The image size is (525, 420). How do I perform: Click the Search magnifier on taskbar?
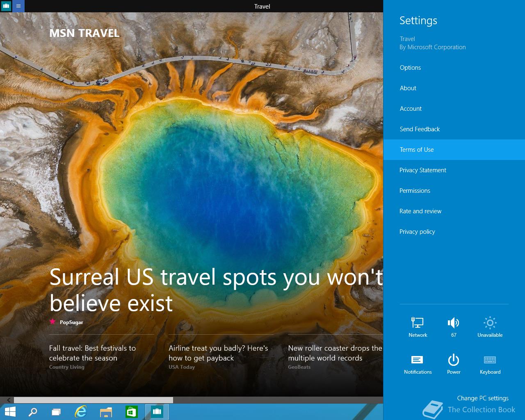(x=33, y=412)
